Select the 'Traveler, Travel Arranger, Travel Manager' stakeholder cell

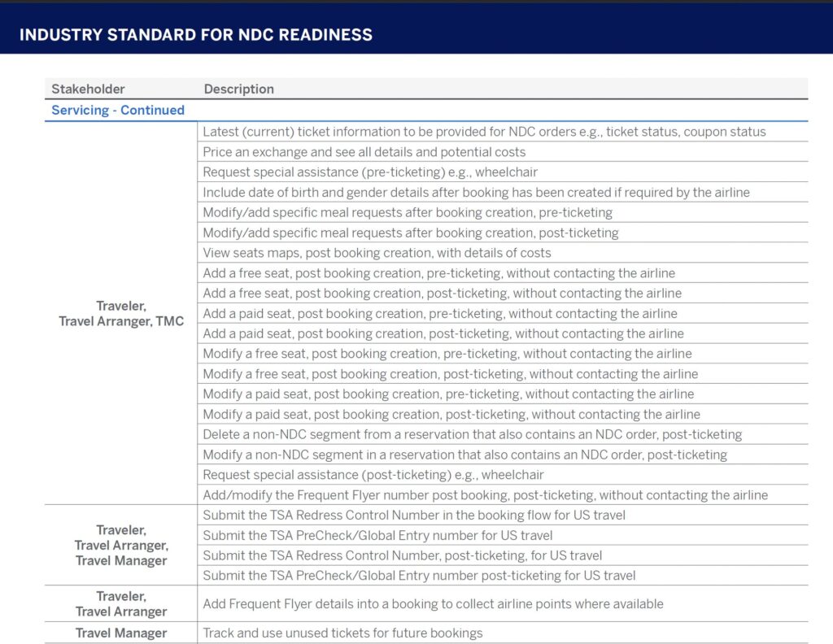pos(121,546)
